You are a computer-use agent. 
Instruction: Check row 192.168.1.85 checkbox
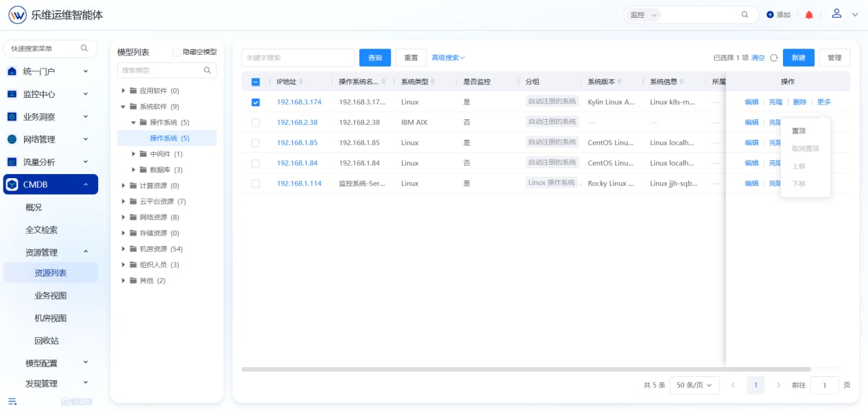pyautogui.click(x=256, y=143)
